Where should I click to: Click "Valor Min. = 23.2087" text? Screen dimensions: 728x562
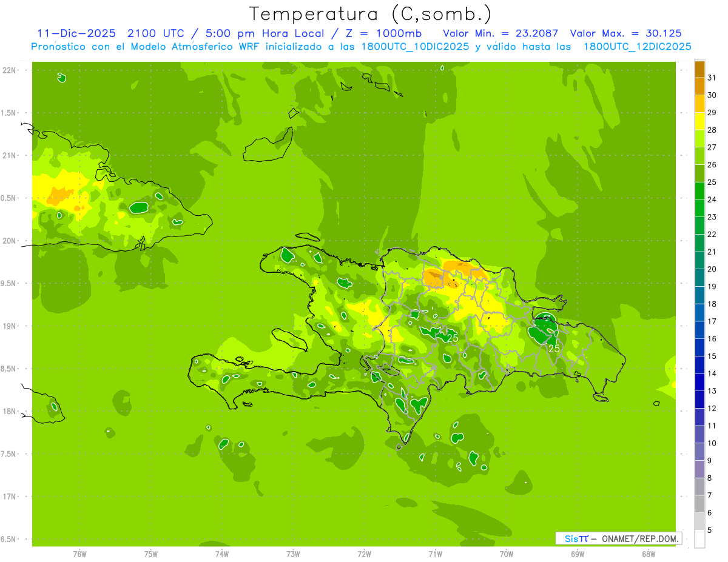[500, 33]
